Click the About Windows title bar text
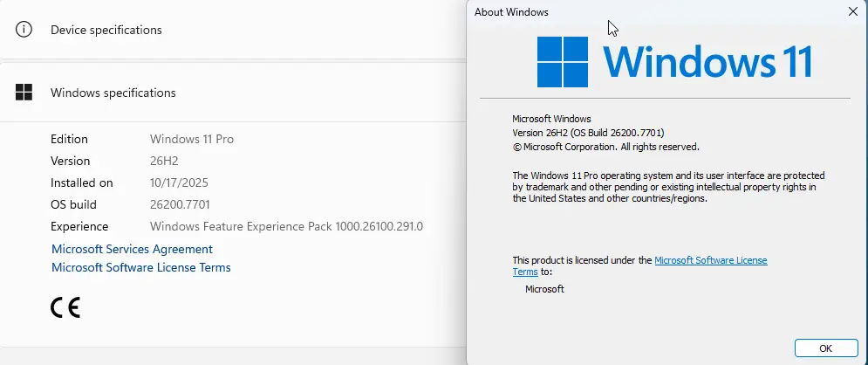This screenshot has height=365, width=868. click(x=511, y=12)
